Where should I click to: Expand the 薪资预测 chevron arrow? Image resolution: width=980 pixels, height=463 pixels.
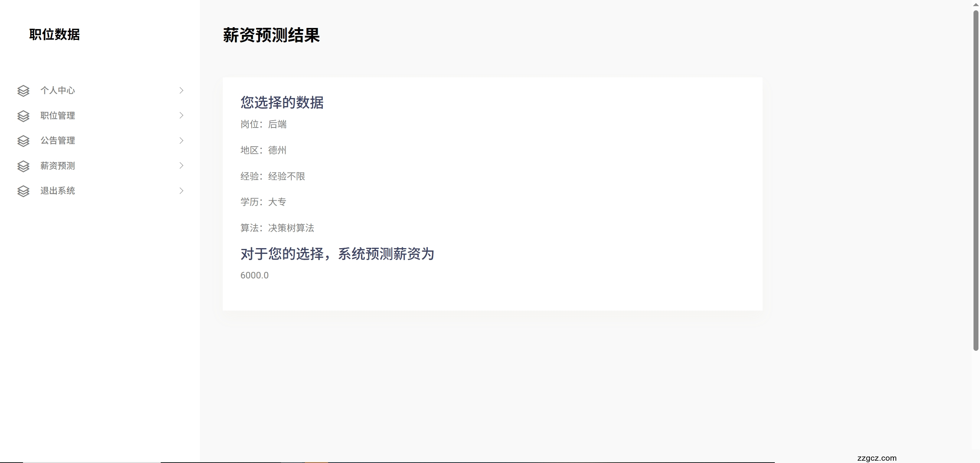click(181, 165)
